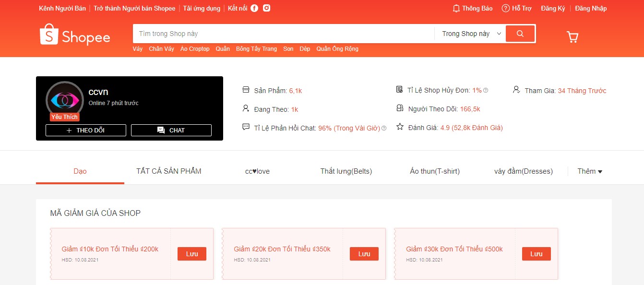Click the Áo Croptop search suggestion
This screenshot has width=644, height=285.
coord(195,49)
